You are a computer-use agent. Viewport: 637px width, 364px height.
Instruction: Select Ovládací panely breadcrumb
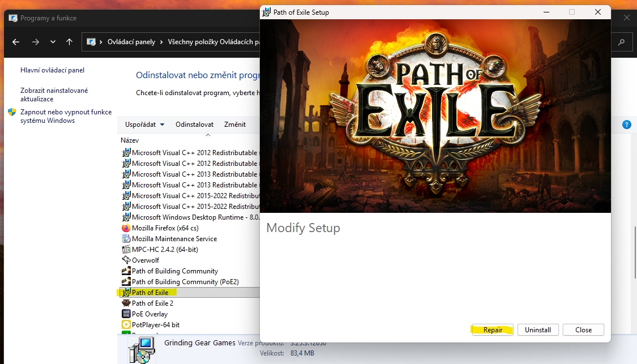(x=131, y=42)
